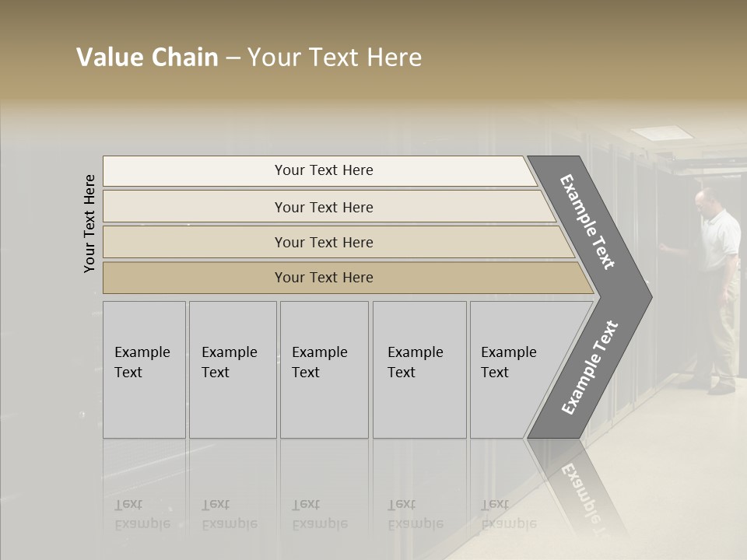
Task: Select the third 'Your Text Here' bar from top
Action: point(323,242)
